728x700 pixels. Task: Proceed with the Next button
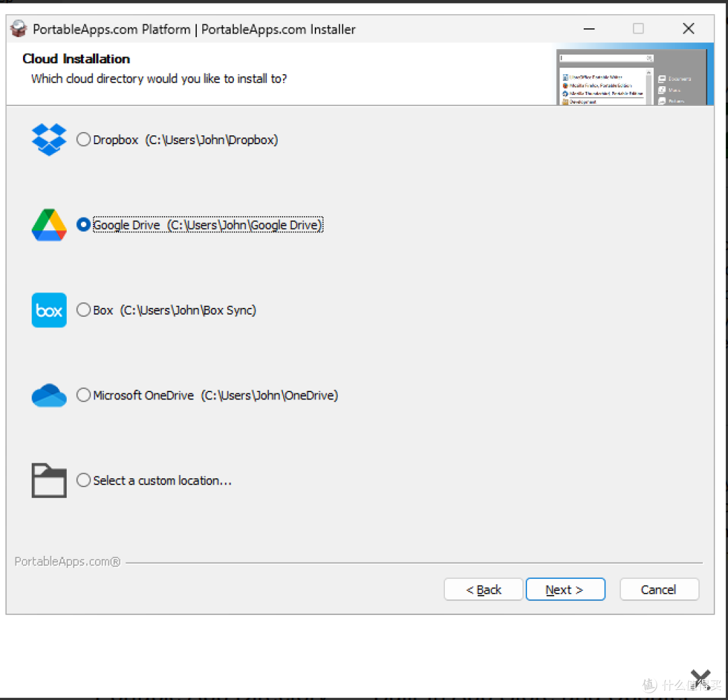566,590
